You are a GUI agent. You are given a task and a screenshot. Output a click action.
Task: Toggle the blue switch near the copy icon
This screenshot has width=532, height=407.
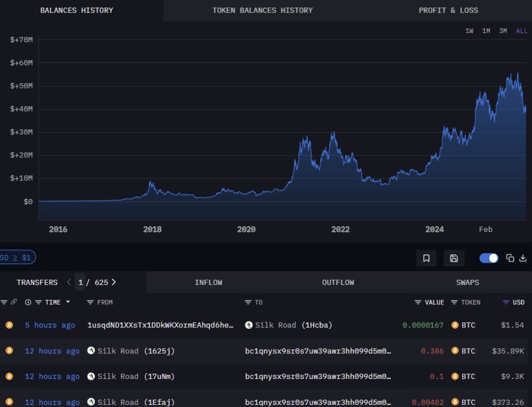tap(489, 258)
